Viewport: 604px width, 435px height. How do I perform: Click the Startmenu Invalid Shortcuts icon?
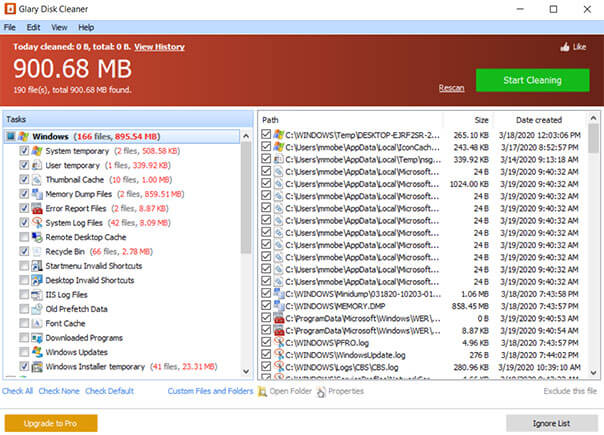tap(37, 266)
